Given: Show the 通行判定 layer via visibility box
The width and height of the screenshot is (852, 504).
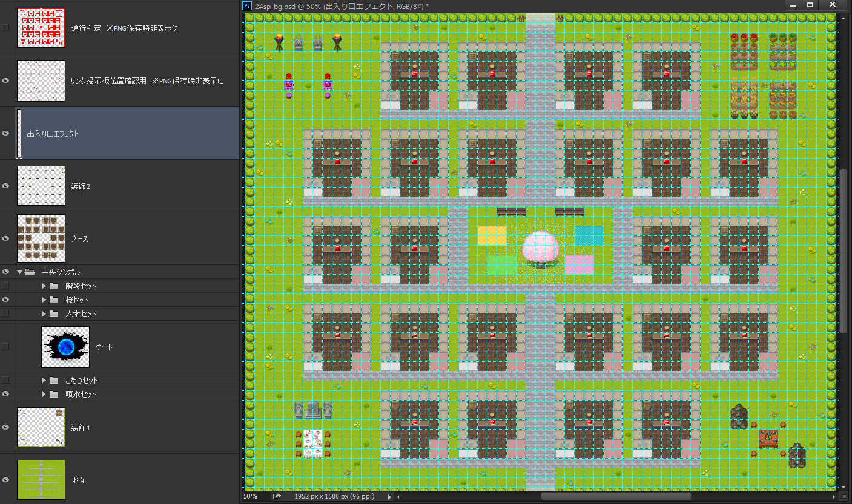Looking at the screenshot, I should click(5, 28).
